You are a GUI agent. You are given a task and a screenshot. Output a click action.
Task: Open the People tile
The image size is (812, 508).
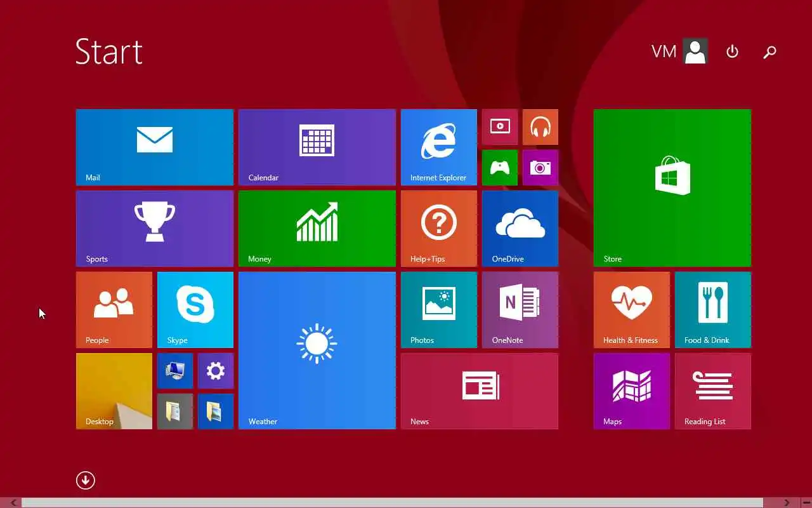(114, 310)
